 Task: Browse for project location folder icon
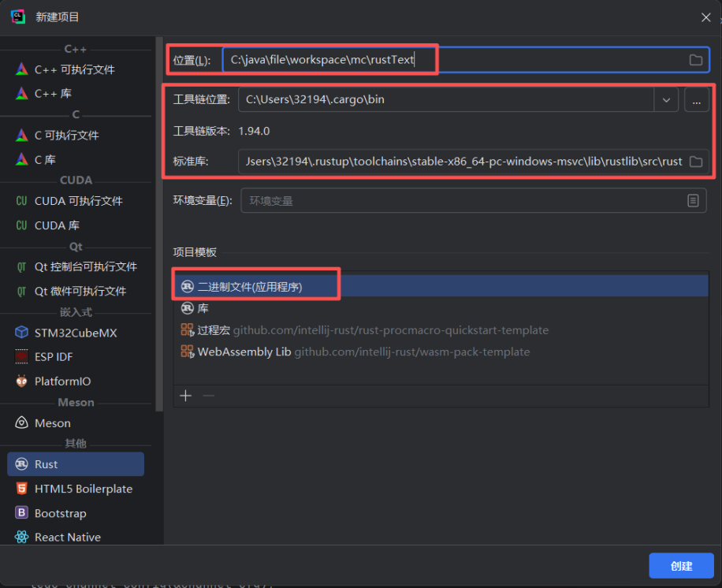click(x=696, y=60)
